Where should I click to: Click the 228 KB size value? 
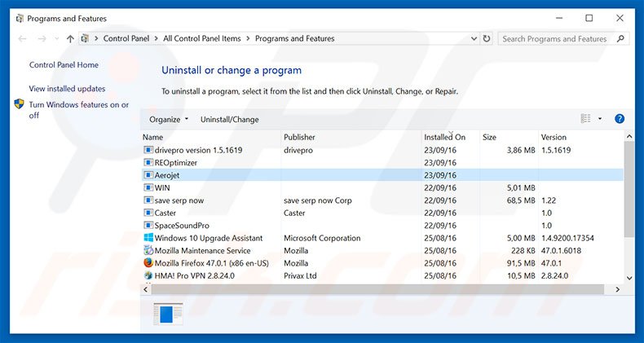tap(523, 251)
